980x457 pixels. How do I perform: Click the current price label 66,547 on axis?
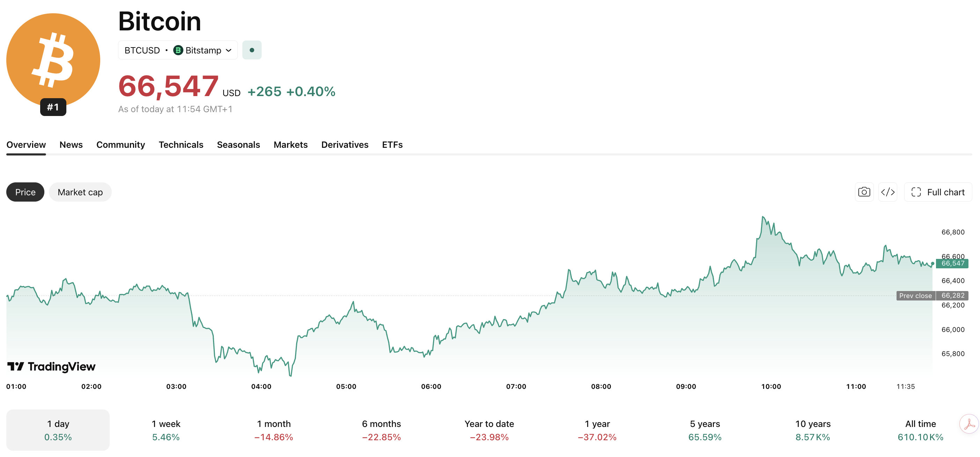(952, 263)
